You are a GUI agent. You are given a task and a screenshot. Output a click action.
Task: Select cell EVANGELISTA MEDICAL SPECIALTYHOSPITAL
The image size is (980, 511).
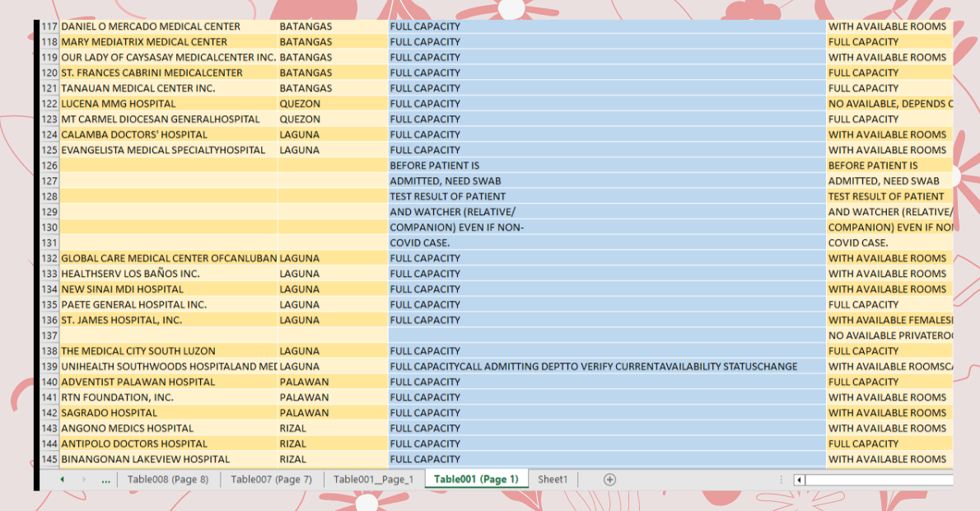click(169, 150)
